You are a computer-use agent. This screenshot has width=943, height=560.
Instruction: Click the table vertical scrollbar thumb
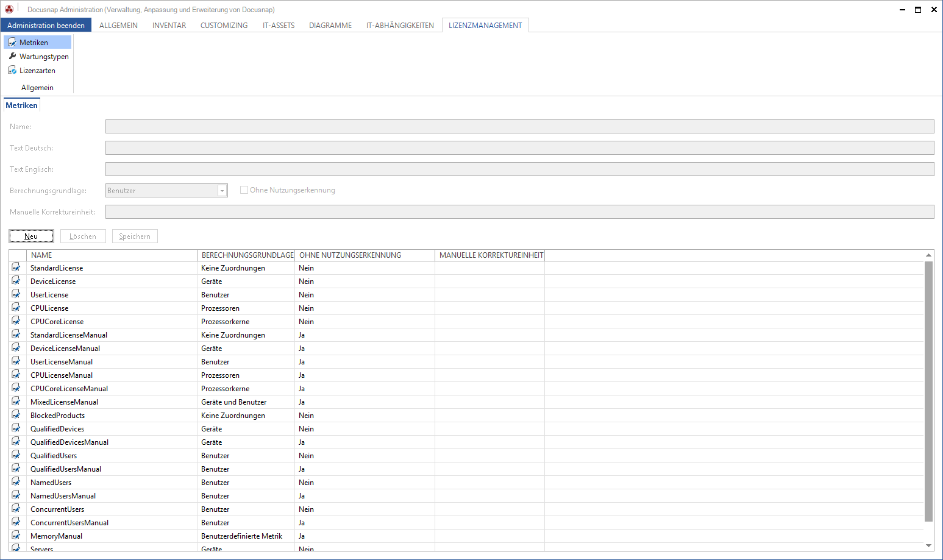929,391
